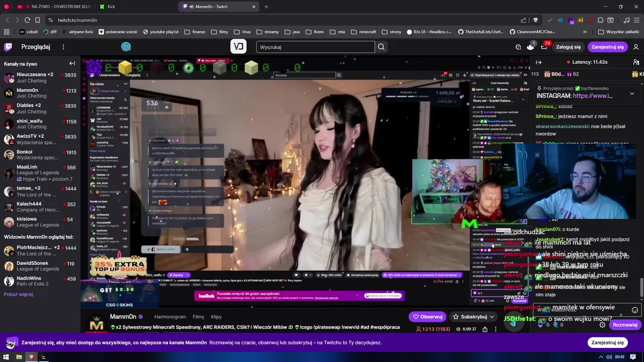Click the Brave Shields lion icon
Viewport: 644px width, 362px height.
(536, 20)
